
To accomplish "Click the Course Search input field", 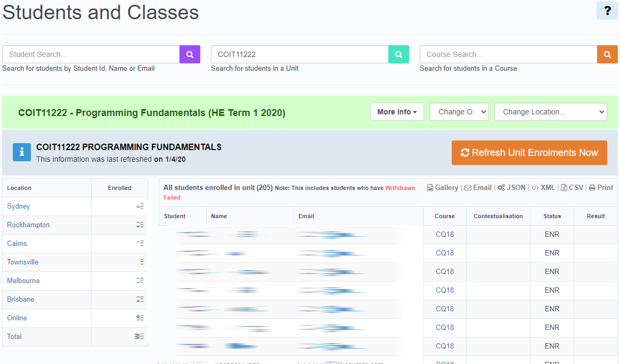I will point(508,54).
